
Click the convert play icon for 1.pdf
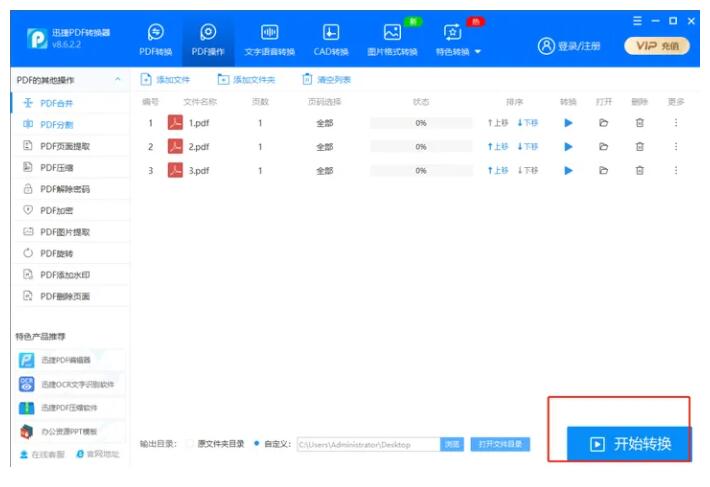tap(568, 123)
